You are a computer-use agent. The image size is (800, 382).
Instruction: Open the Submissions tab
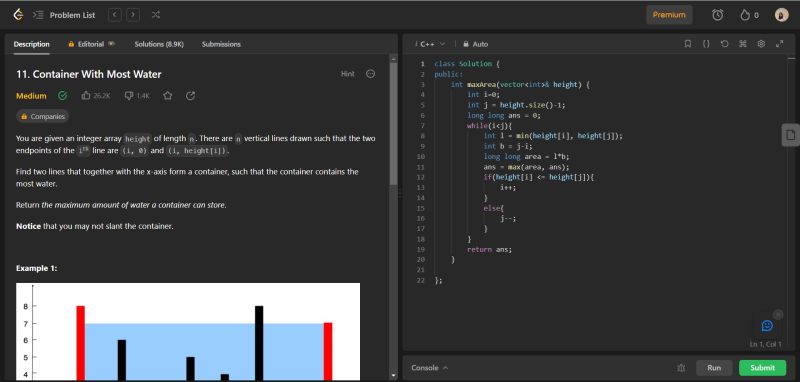[x=221, y=44]
